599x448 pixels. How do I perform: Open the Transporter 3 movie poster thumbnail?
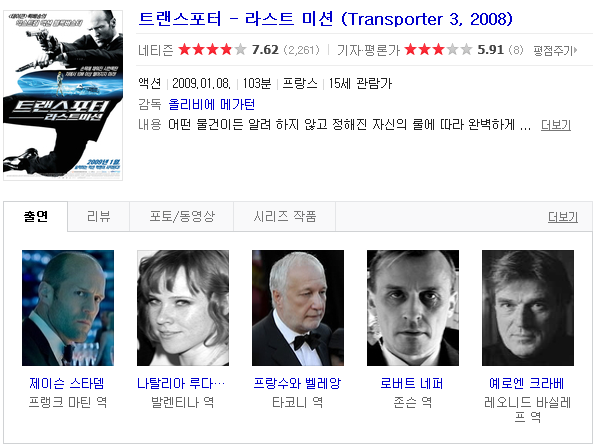click(63, 95)
